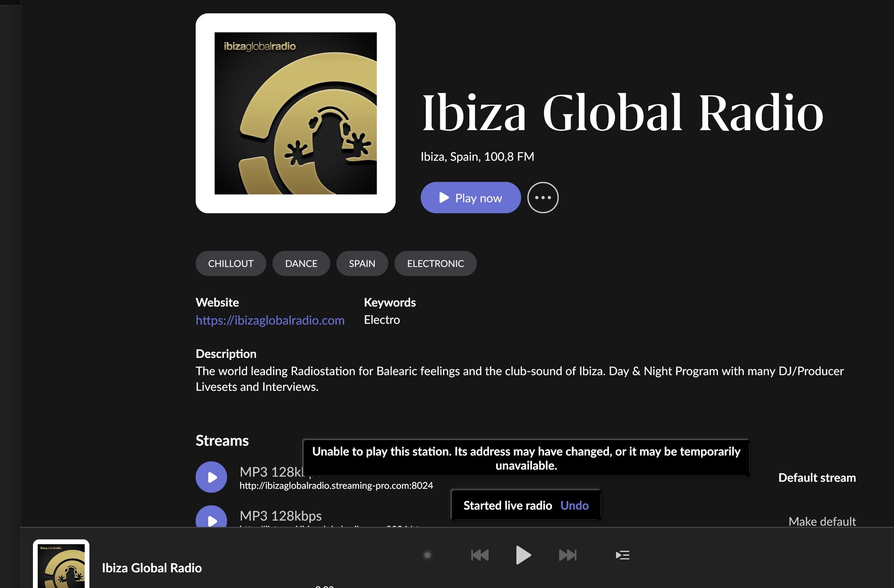The height and width of the screenshot is (588, 894).
Task: Click Make default for second stream
Action: point(822,521)
